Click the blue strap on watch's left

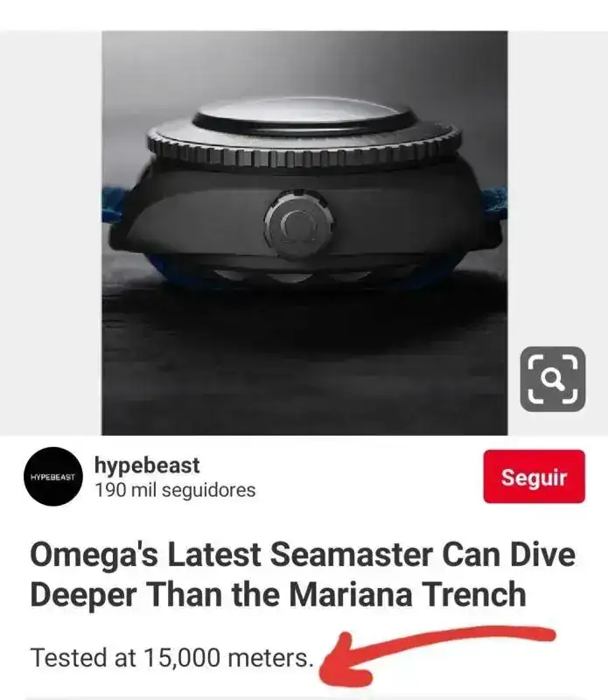coord(114,205)
